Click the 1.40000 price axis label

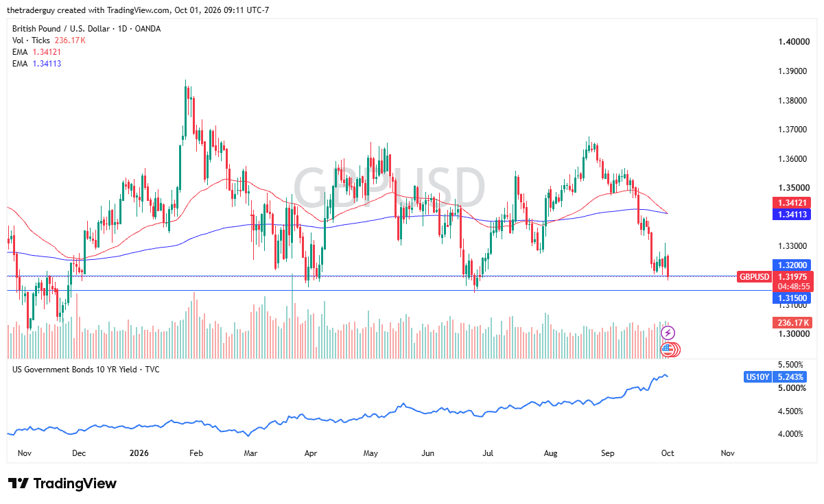click(x=792, y=42)
